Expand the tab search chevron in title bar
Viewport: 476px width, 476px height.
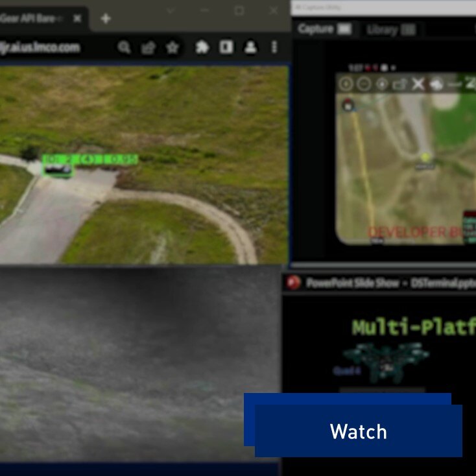coord(171,11)
